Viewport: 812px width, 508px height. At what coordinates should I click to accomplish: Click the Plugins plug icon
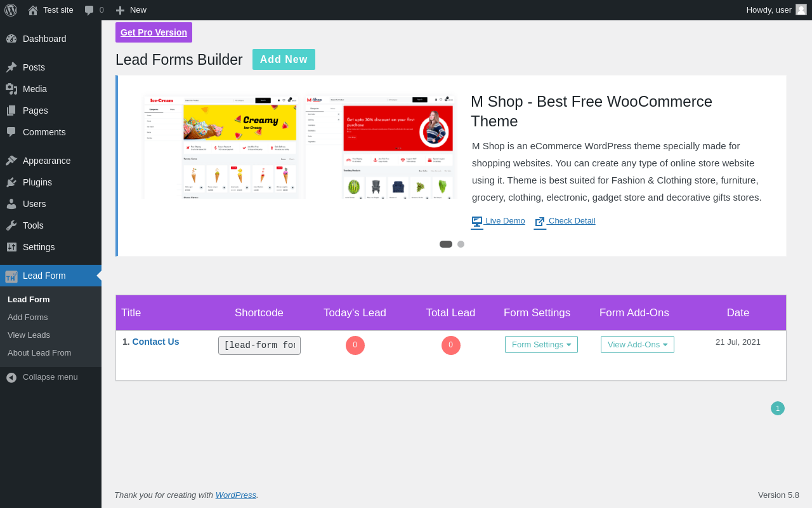point(11,182)
